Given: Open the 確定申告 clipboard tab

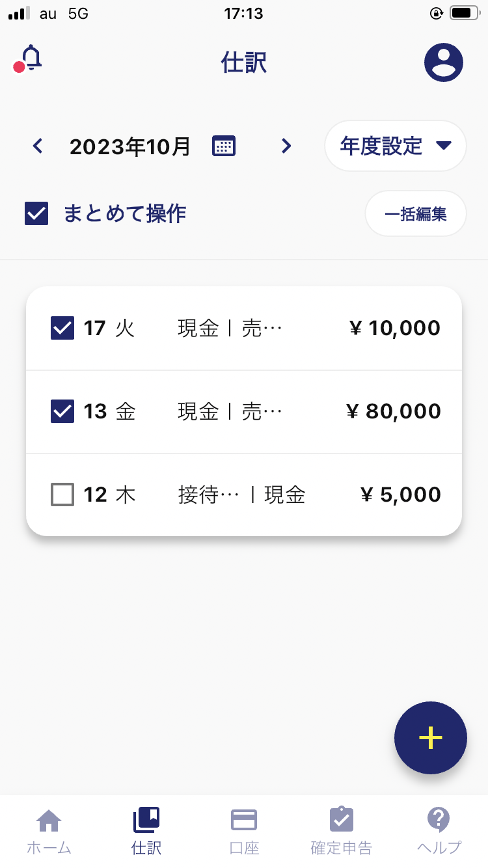Looking at the screenshot, I should 342,831.
